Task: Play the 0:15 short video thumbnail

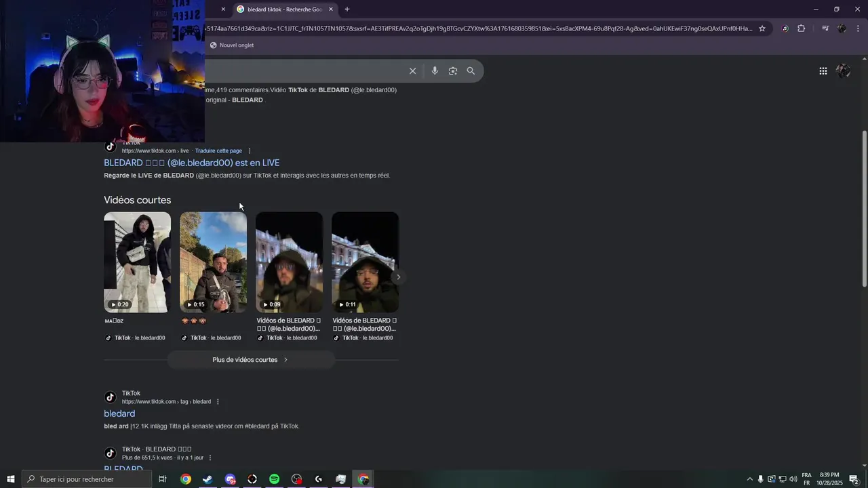Action: (x=213, y=262)
